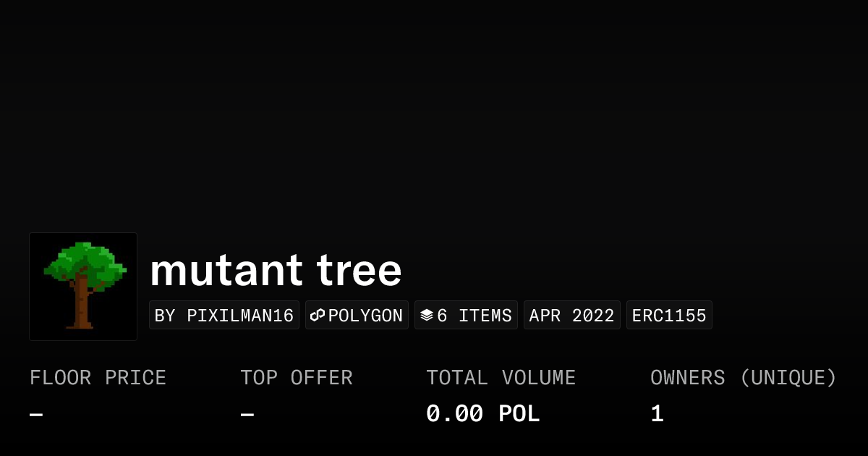This screenshot has width=868, height=456.
Task: Select the APR 2022 creation date badge
Action: coord(572,316)
